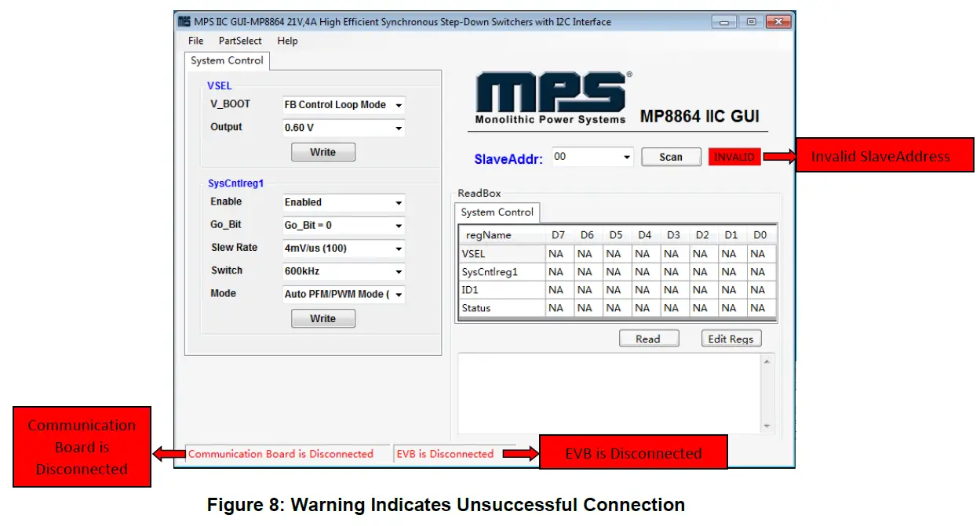Image resolution: width=980 pixels, height=526 pixels.
Task: Open the PartSelect menu
Action: 239,41
